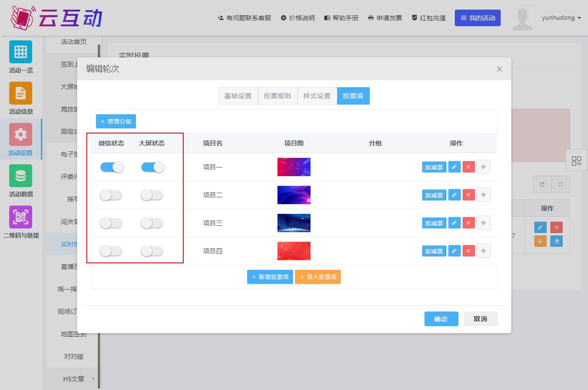588x390 pixels.
Task: Switch to the 投票规则 tab
Action: coord(277,96)
